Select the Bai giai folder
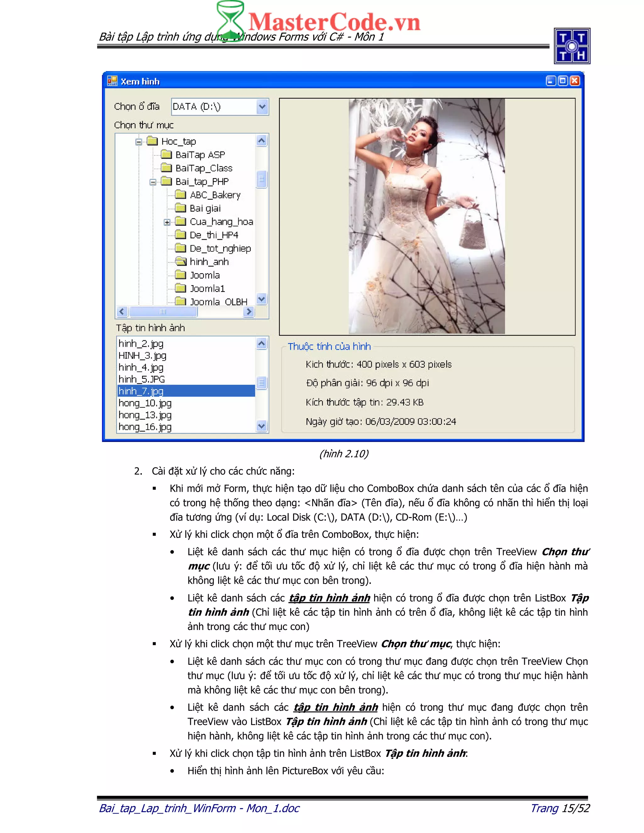 [x=205, y=208]
